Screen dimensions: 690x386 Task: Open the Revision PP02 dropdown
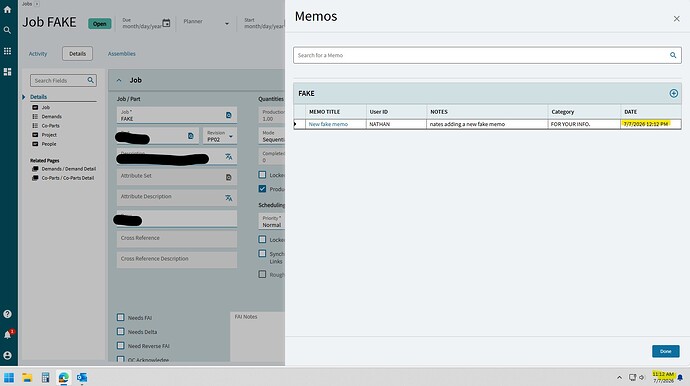220,136
